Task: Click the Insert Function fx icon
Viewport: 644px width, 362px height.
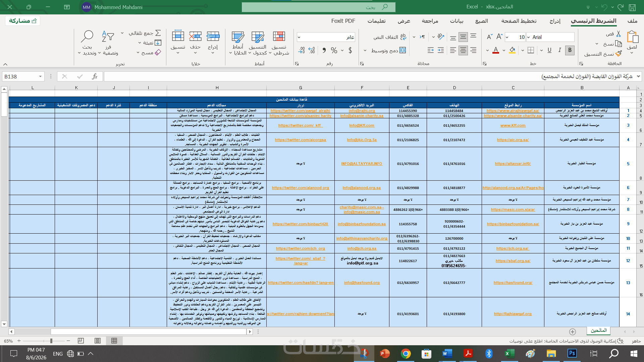Action: 95,76
